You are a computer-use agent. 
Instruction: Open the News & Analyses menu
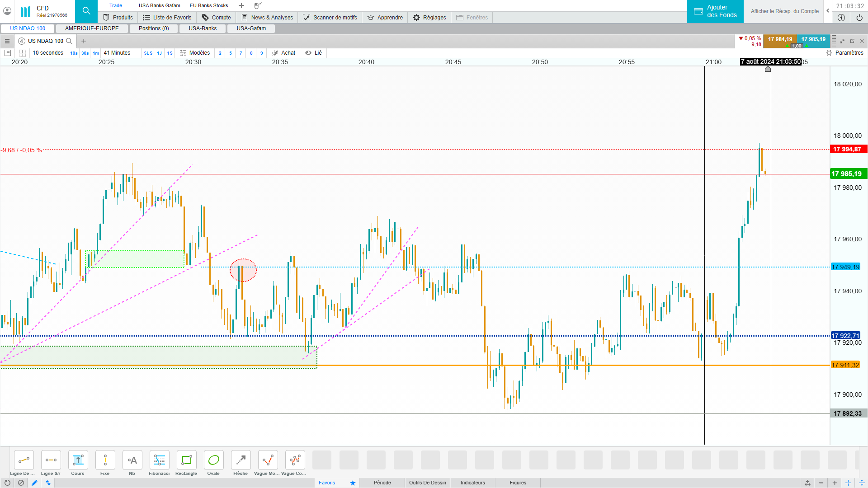click(x=267, y=18)
